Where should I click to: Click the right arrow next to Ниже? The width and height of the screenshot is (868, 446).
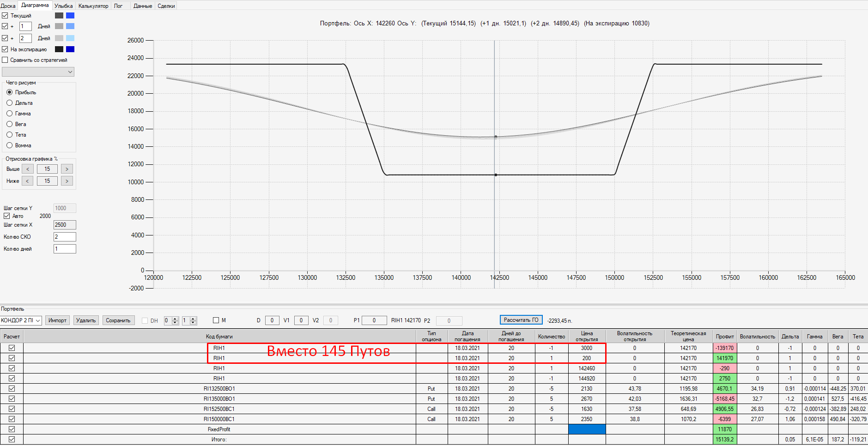[67, 181]
